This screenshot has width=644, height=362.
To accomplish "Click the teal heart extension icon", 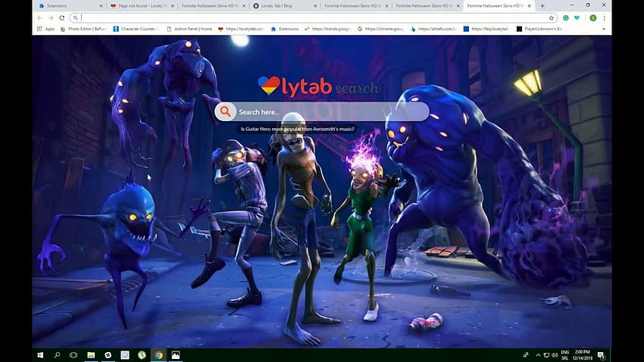I will click(x=577, y=17).
